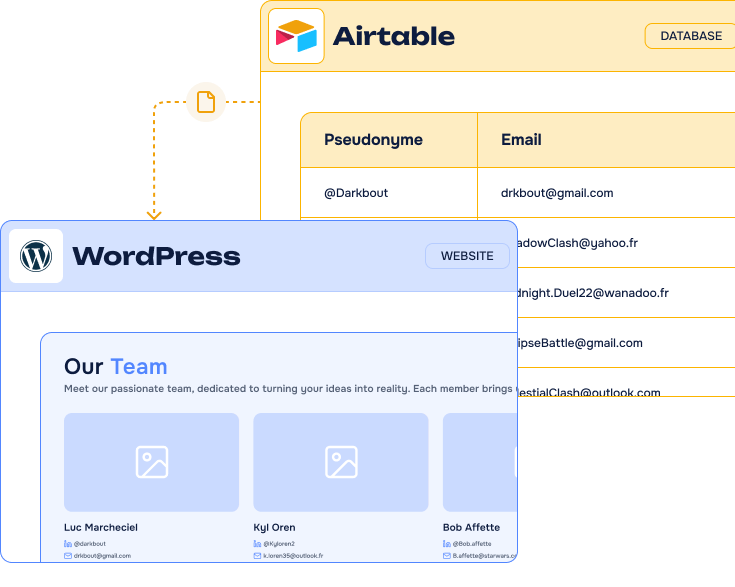The image size is (735, 587).
Task: Click the Luc Marcheciel name
Action: pyautogui.click(x=101, y=527)
